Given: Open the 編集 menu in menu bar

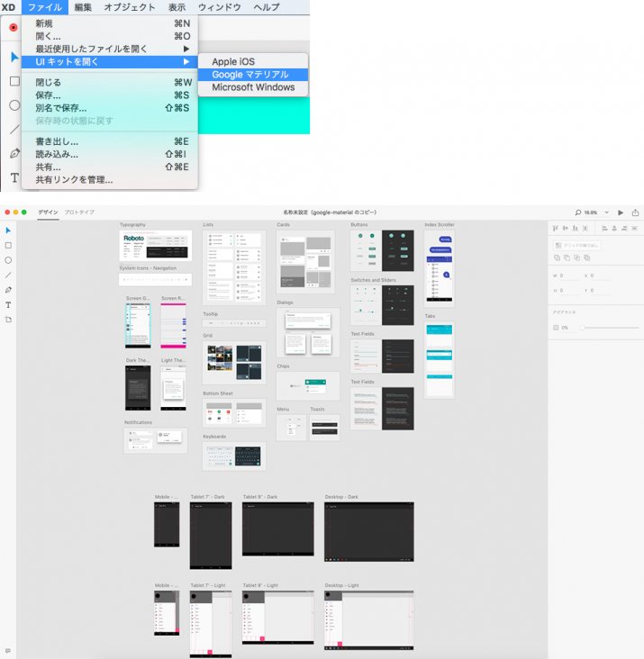Looking at the screenshot, I should (83, 7).
